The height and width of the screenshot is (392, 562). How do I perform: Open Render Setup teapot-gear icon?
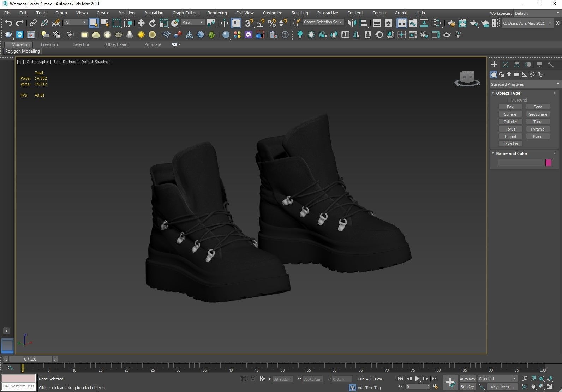point(451,23)
